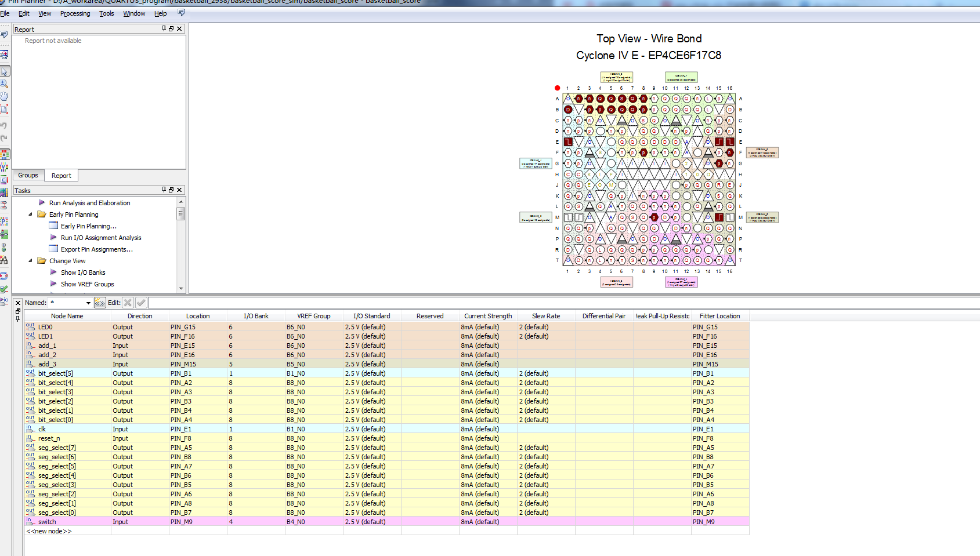The image size is (980, 556).
Task: Click the Edit cancel X icon
Action: click(128, 303)
